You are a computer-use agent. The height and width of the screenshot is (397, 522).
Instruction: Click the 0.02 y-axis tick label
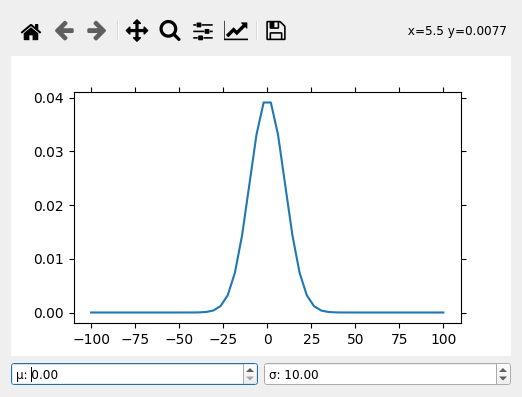point(49,206)
